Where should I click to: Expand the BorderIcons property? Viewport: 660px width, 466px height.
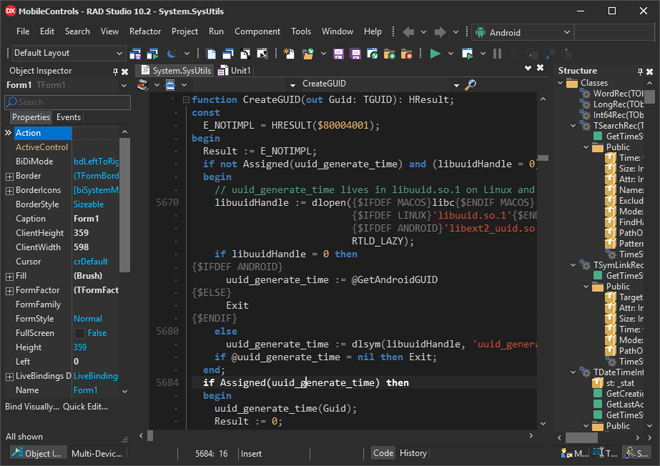(8, 190)
